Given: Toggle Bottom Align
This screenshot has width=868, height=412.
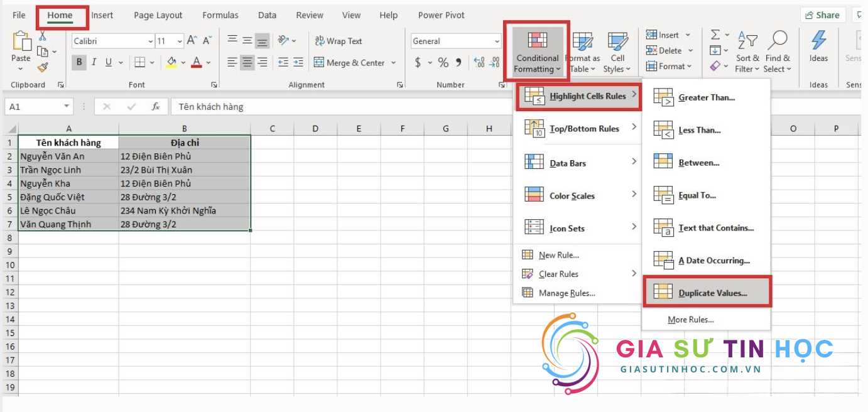Looking at the screenshot, I should (x=263, y=41).
